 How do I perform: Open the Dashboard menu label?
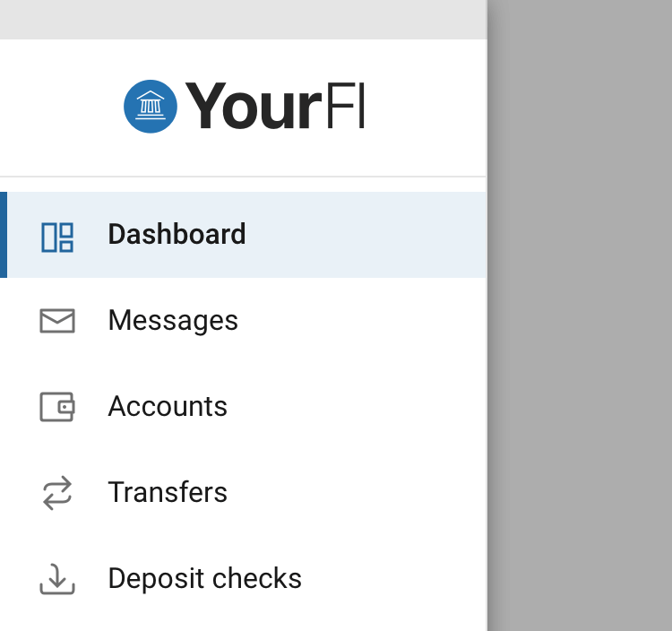[177, 235]
